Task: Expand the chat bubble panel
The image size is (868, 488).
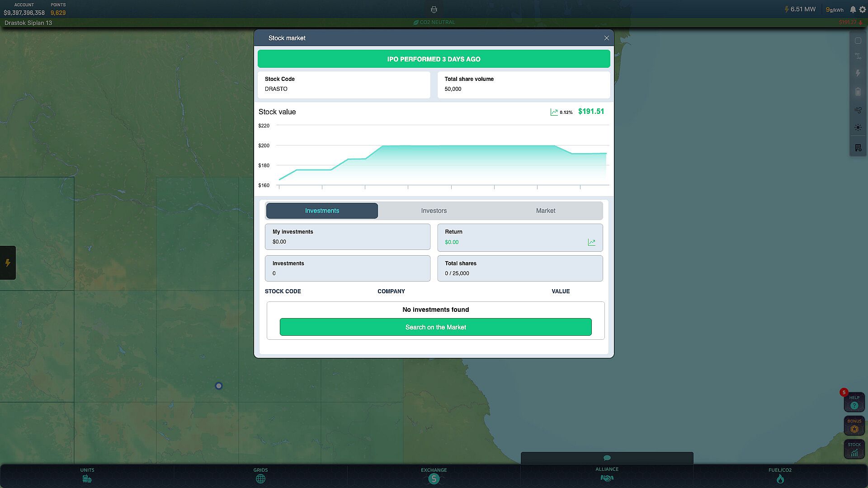Action: (607, 458)
